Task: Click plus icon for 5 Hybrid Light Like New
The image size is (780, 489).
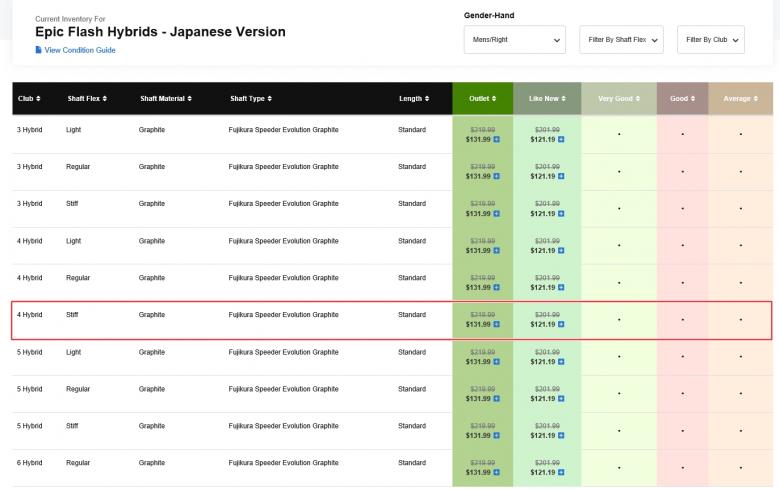Action: 561,361
